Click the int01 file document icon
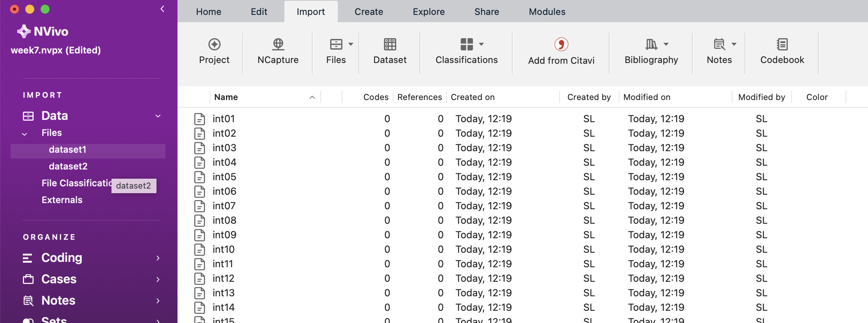Image resolution: width=868 pixels, height=323 pixels. pyautogui.click(x=200, y=119)
